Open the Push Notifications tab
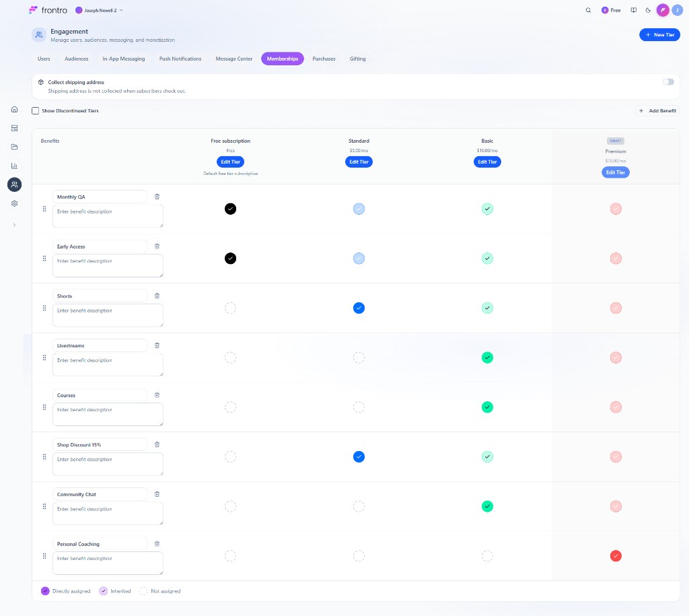The height and width of the screenshot is (616, 689). [x=180, y=59]
